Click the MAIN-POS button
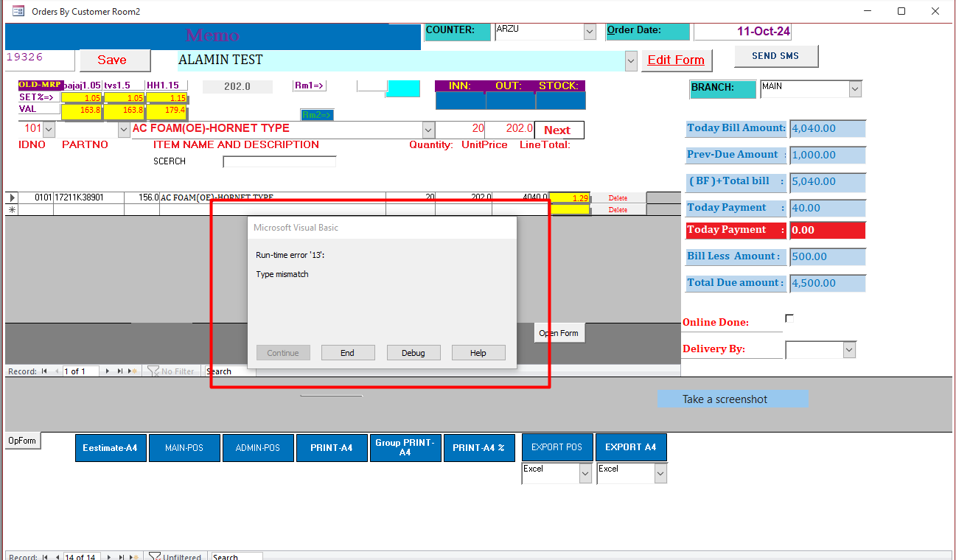The image size is (956, 560). click(184, 448)
